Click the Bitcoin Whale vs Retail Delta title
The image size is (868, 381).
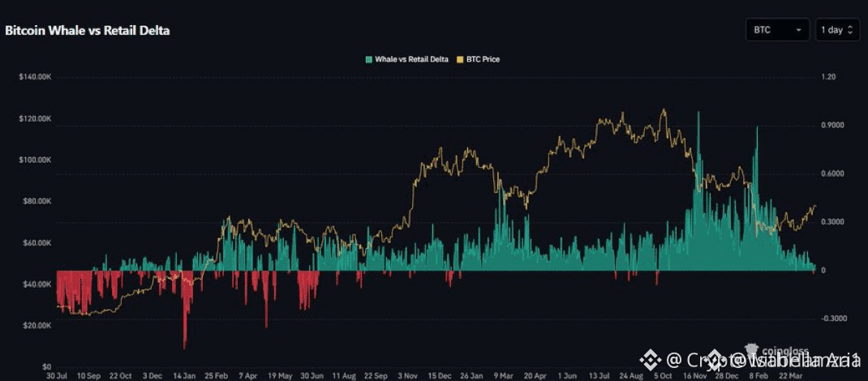pos(88,31)
